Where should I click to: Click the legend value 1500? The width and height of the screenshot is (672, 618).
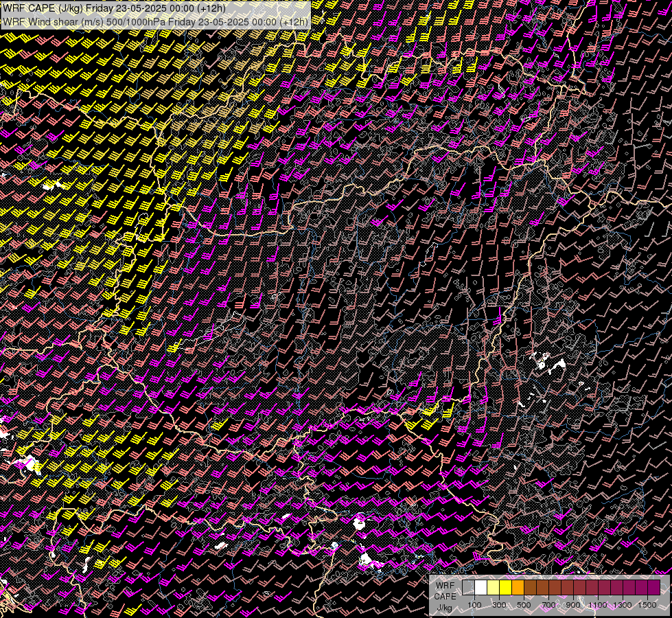point(647,605)
